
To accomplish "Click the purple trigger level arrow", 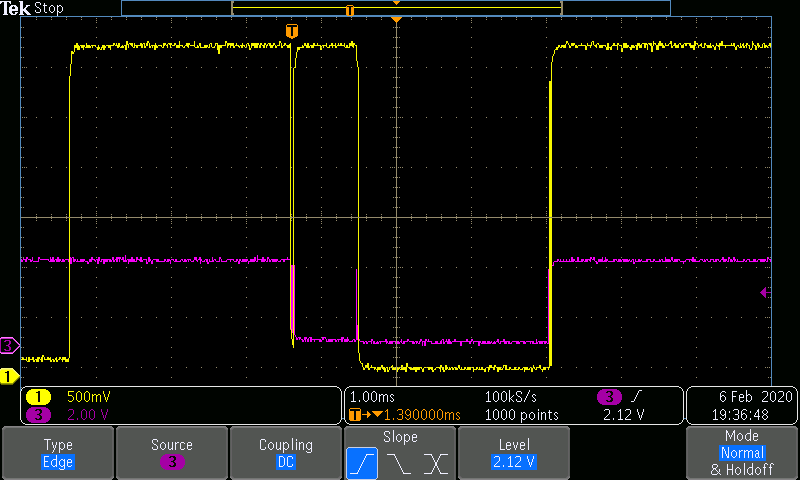I will coord(765,292).
